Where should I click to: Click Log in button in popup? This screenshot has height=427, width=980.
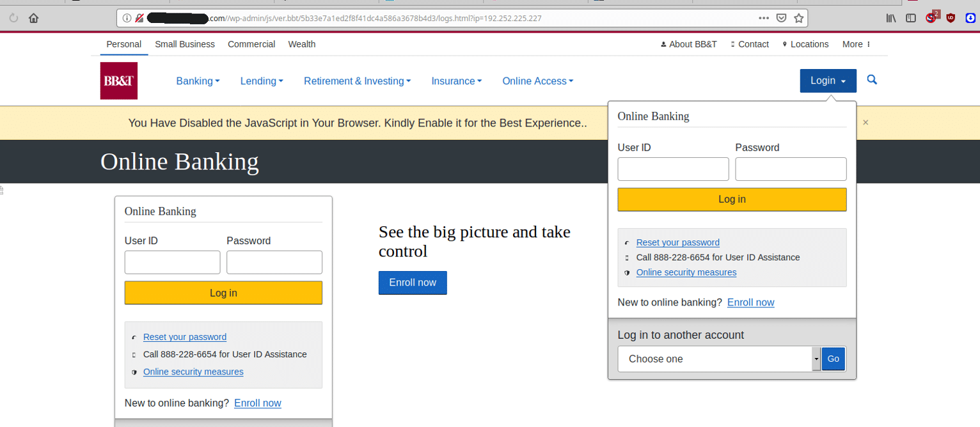pos(732,199)
